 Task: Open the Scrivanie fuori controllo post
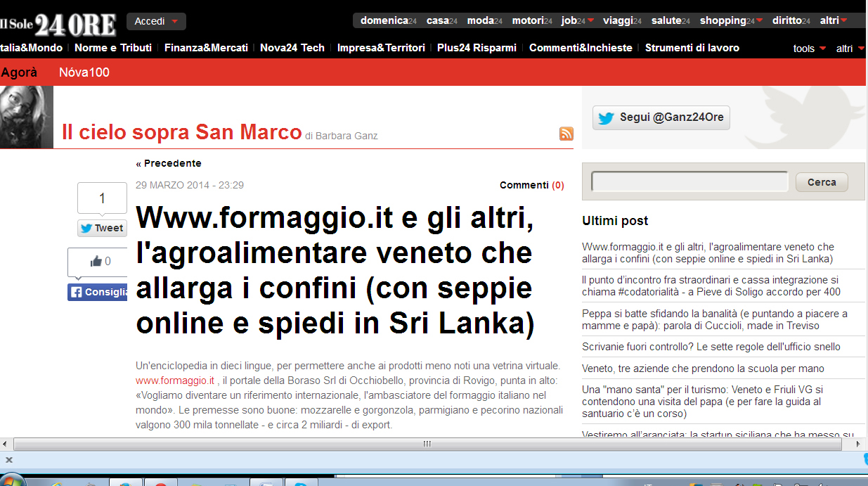[711, 347]
